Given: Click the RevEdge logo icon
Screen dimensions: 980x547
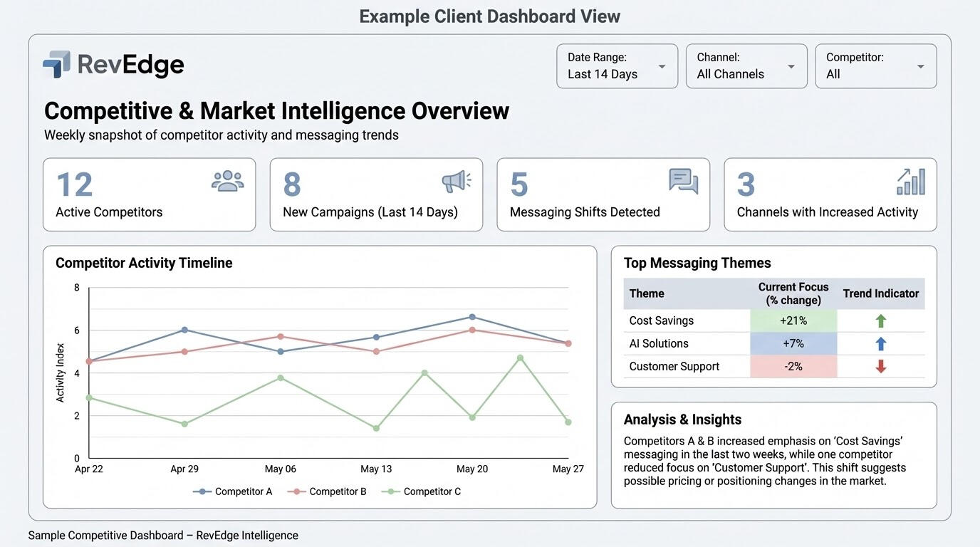Looking at the screenshot, I should click(x=57, y=64).
